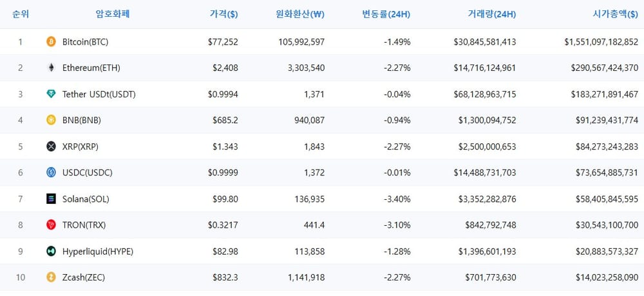The width and height of the screenshot is (644, 296).
Task: Click Hyperliquid's -1.28% change value
Action: click(397, 252)
